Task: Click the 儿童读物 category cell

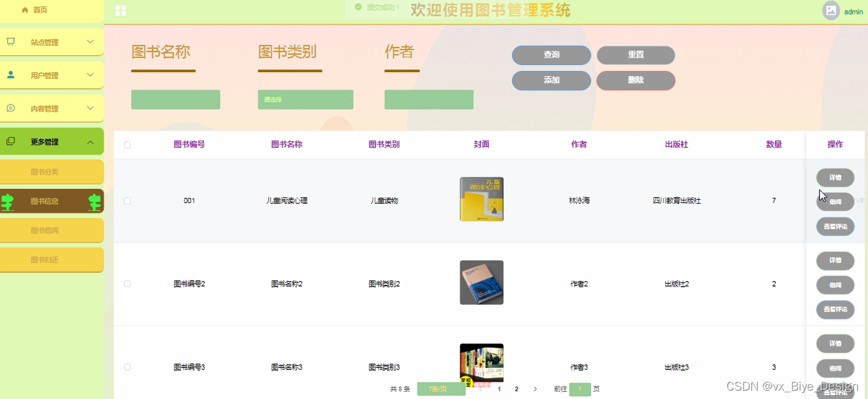Action: tap(384, 201)
